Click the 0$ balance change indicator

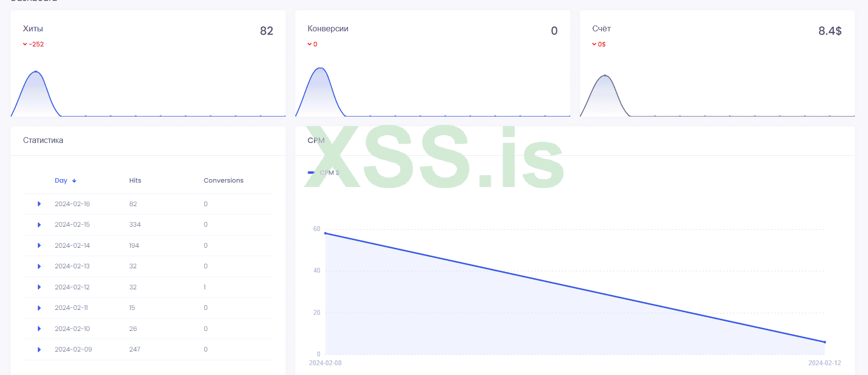point(599,44)
